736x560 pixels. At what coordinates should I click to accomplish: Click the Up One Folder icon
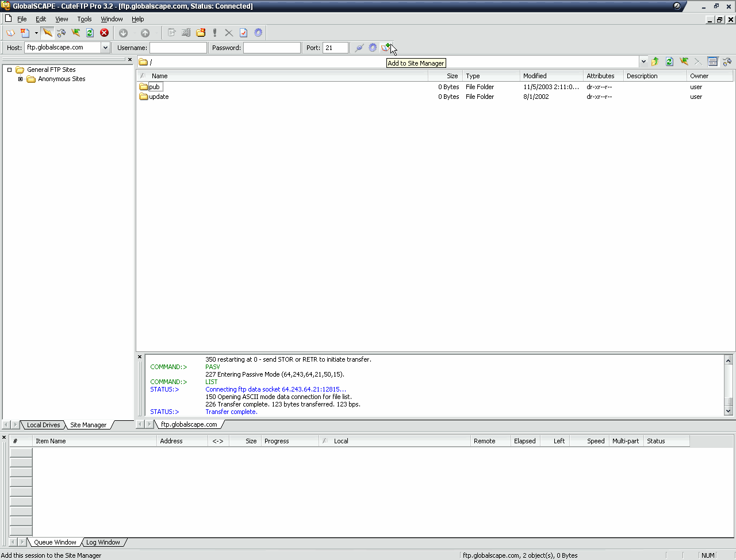655,62
